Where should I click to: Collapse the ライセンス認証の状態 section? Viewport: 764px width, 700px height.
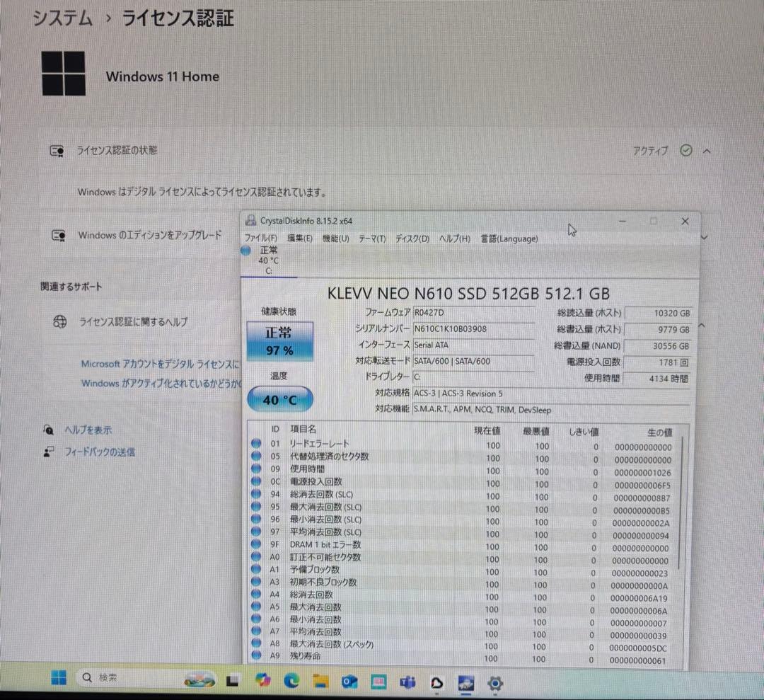(708, 150)
